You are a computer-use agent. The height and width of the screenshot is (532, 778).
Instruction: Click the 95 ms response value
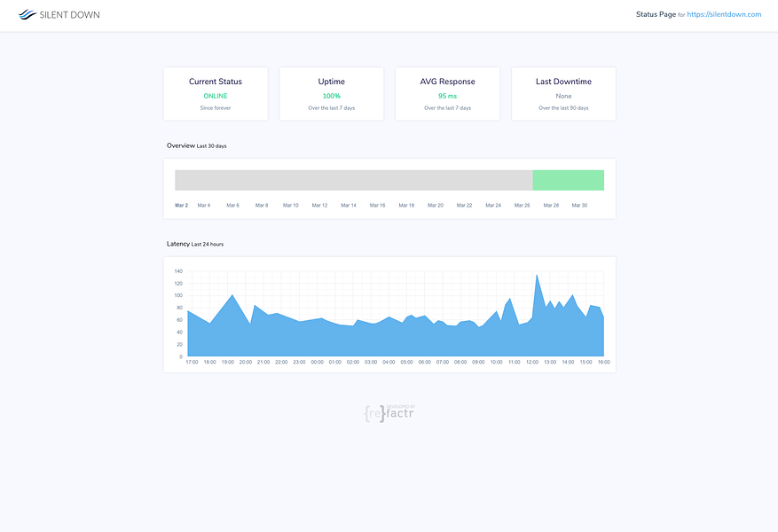point(447,96)
